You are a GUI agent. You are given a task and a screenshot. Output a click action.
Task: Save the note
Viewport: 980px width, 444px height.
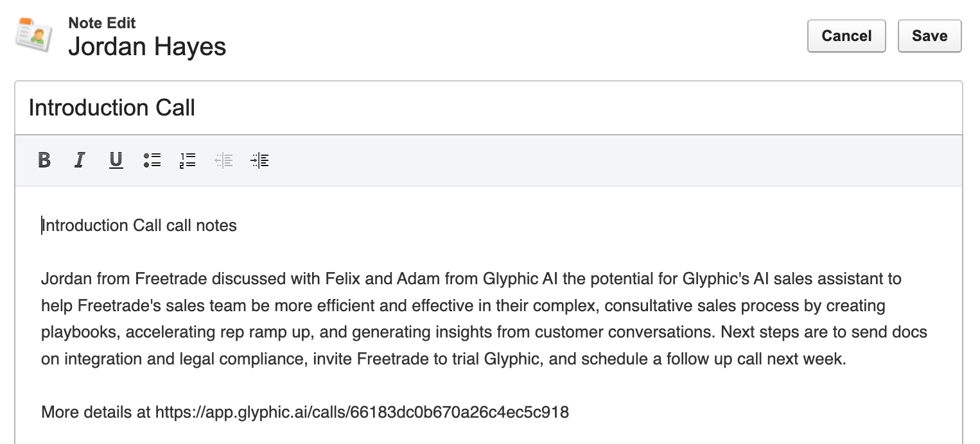click(929, 36)
